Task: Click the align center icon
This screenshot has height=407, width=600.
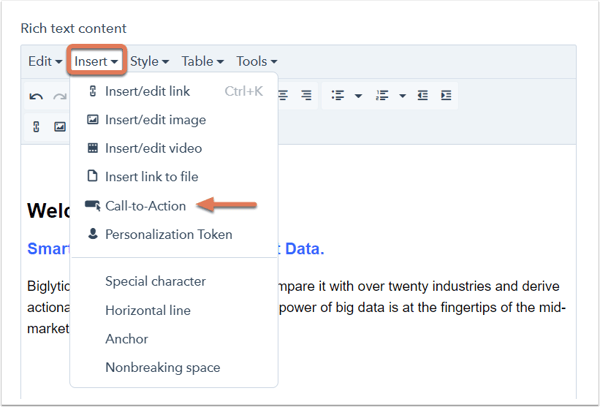Action: click(x=283, y=95)
